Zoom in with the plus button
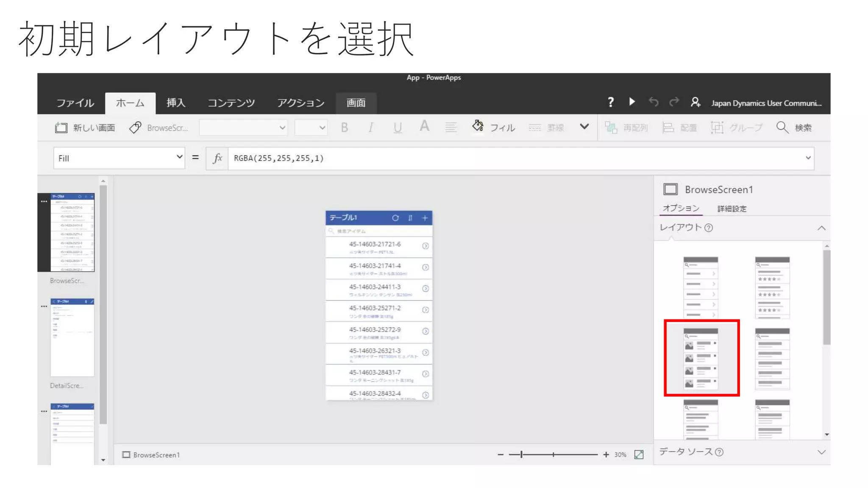Screen dimensions: 868x488 click(x=606, y=455)
